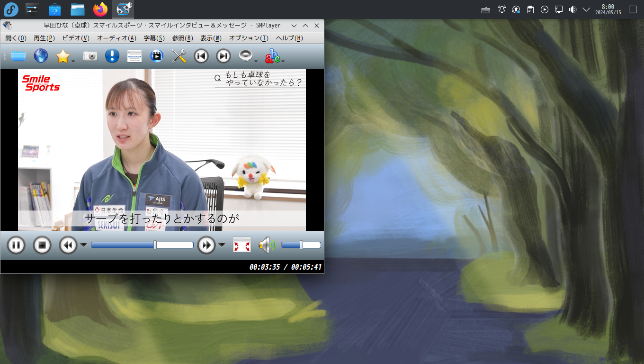
Task: Open preferences with the wrench-screwdriver icon
Action: click(179, 56)
